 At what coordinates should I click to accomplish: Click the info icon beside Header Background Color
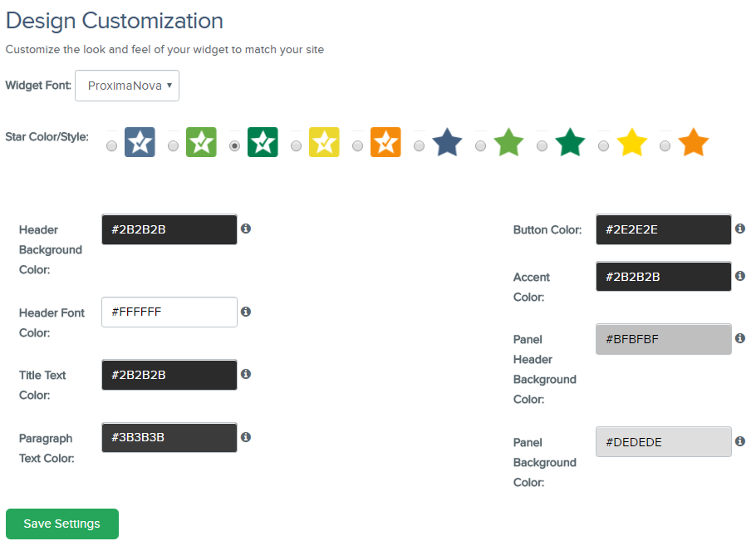(x=246, y=229)
